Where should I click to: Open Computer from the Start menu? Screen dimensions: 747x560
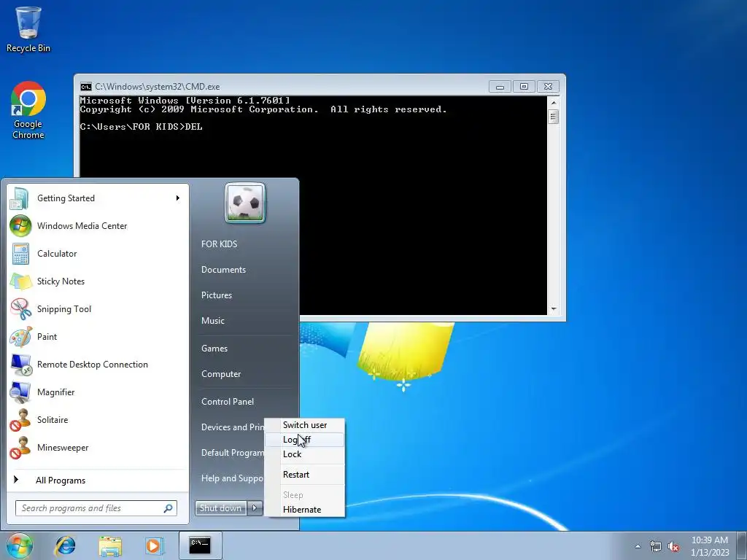[221, 374]
